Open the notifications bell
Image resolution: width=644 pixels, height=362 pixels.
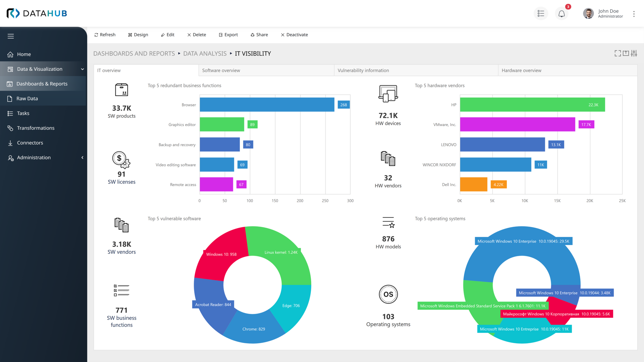562,14
